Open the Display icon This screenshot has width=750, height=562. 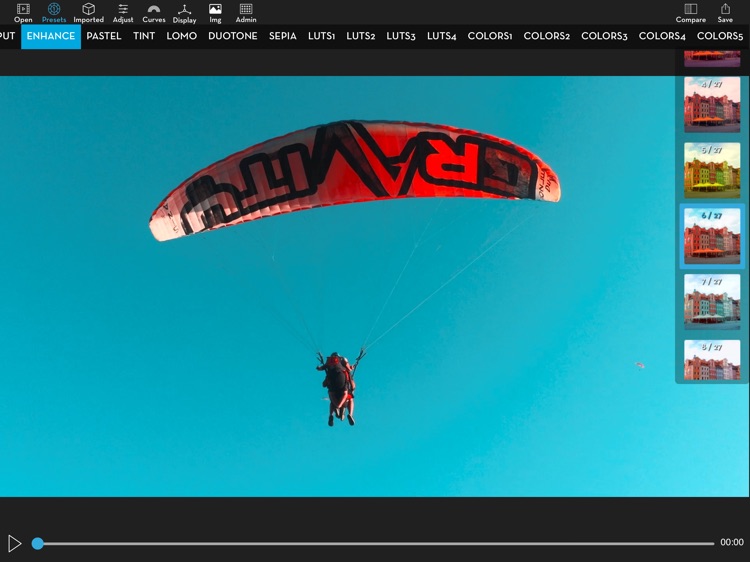185,13
